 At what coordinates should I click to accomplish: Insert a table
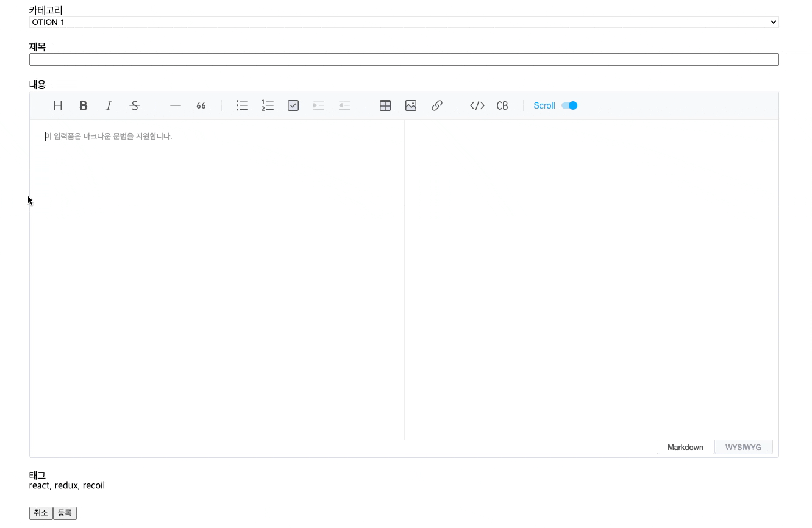coord(385,105)
